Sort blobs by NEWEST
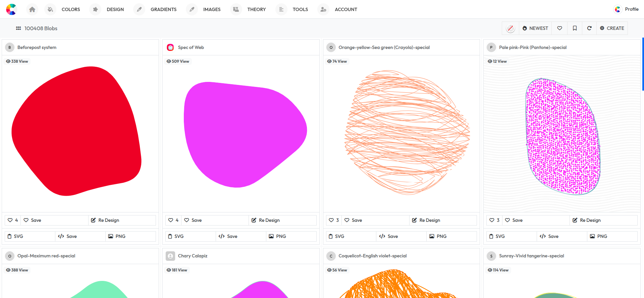The height and width of the screenshot is (298, 644). coord(535,29)
